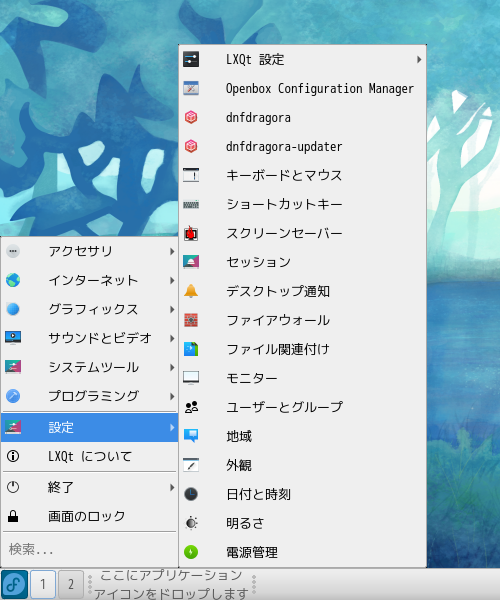500x600 pixels.
Task: Click the ショートカットキー keyboard icon
Action: point(191,204)
